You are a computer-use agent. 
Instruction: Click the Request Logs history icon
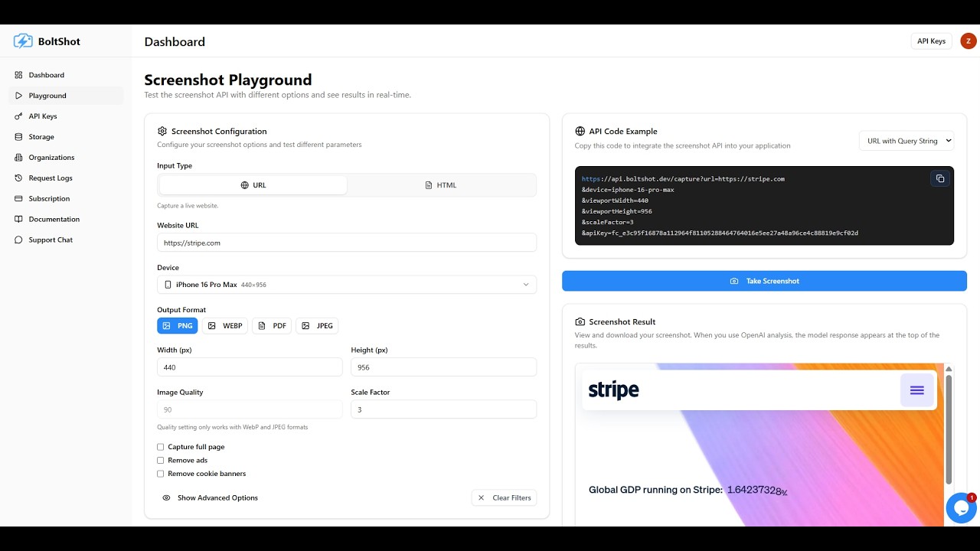click(19, 178)
